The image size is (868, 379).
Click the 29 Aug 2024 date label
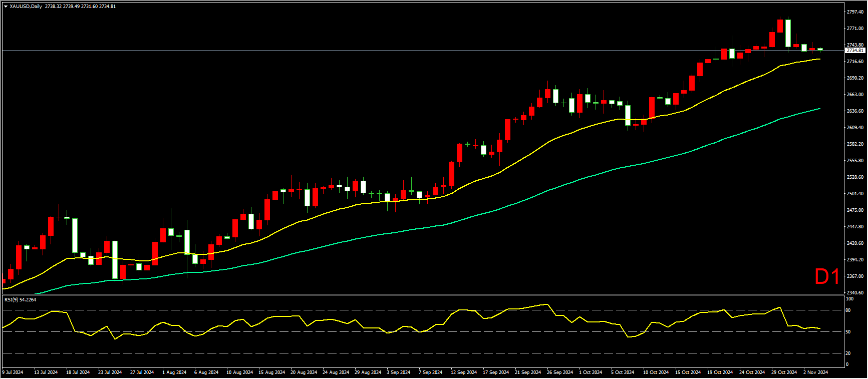(x=368, y=372)
